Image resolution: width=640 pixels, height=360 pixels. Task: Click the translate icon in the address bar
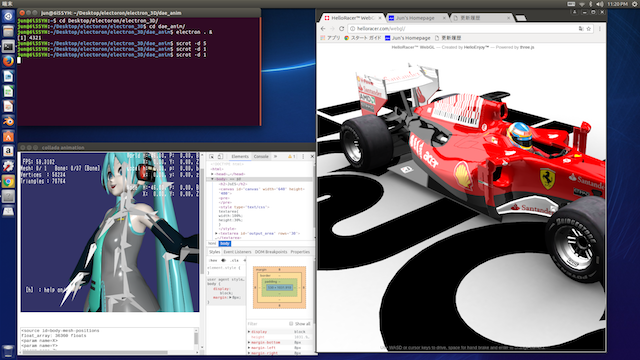(x=581, y=29)
